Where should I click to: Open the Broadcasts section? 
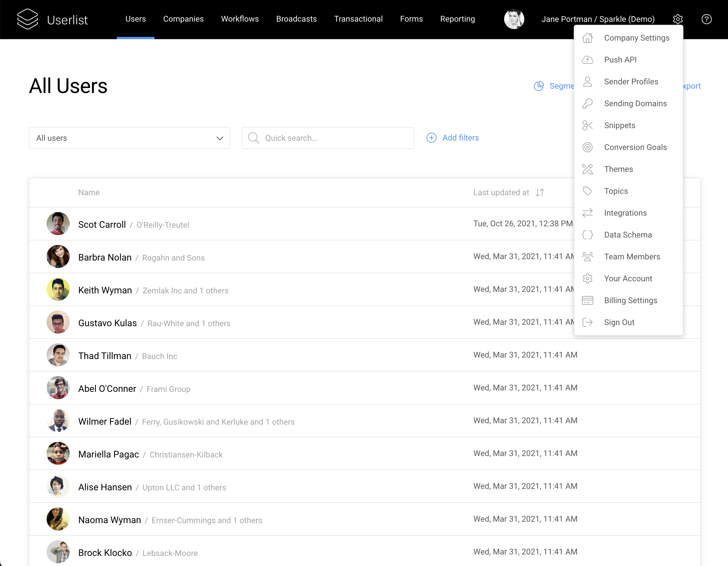coord(296,19)
